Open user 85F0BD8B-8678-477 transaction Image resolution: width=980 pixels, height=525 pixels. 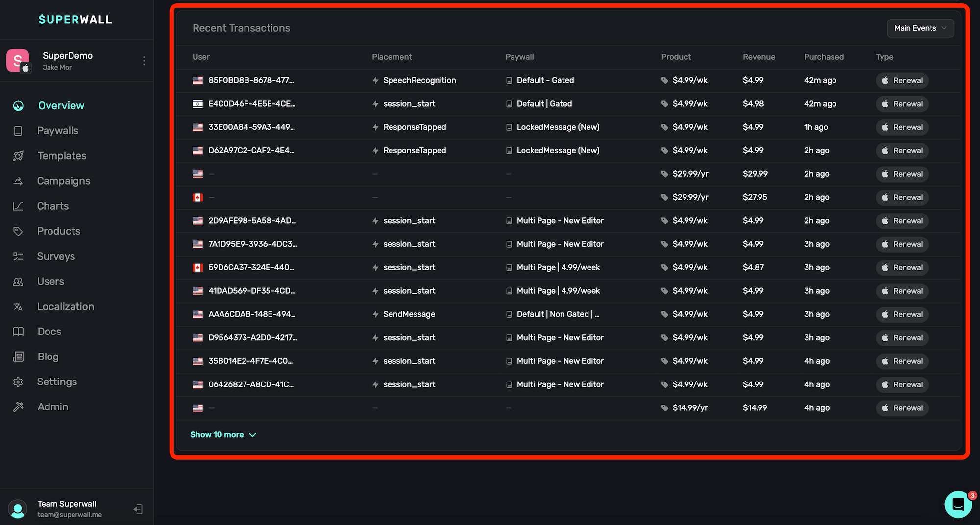(x=251, y=80)
